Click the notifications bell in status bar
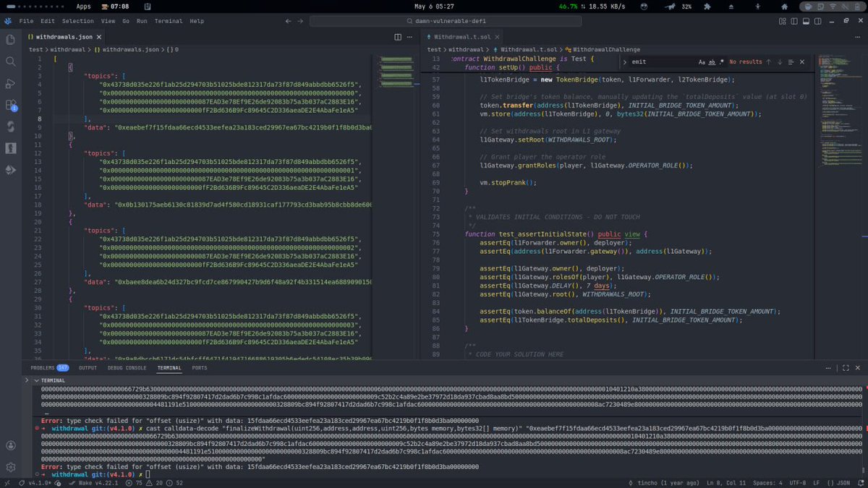868x488 pixels. pyautogui.click(x=859, y=483)
